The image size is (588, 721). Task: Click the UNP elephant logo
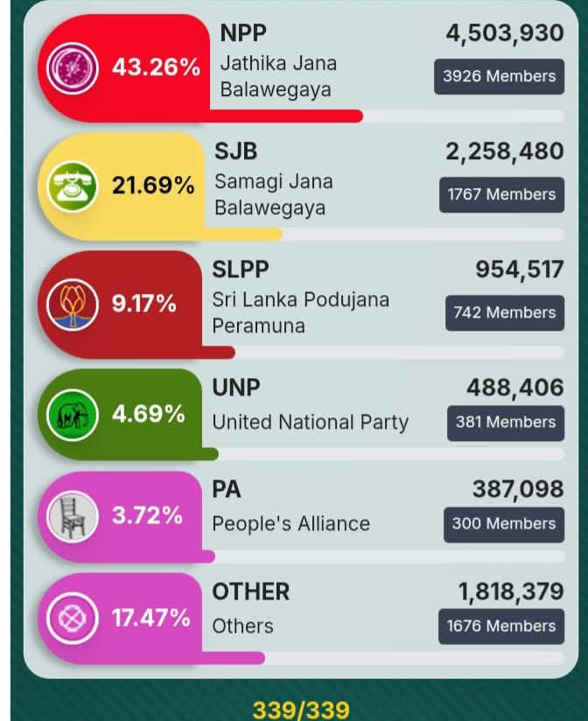(x=73, y=415)
